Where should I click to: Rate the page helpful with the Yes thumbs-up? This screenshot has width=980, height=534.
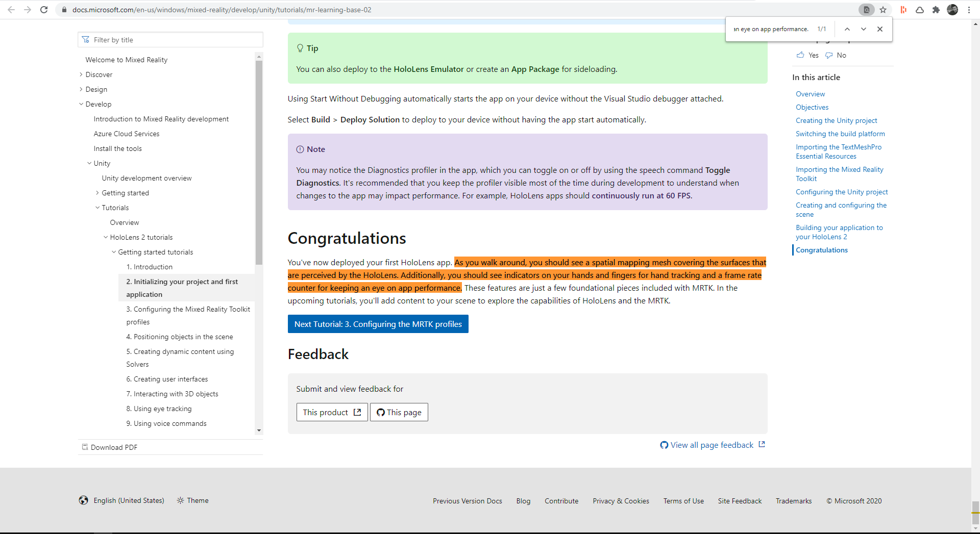point(807,55)
